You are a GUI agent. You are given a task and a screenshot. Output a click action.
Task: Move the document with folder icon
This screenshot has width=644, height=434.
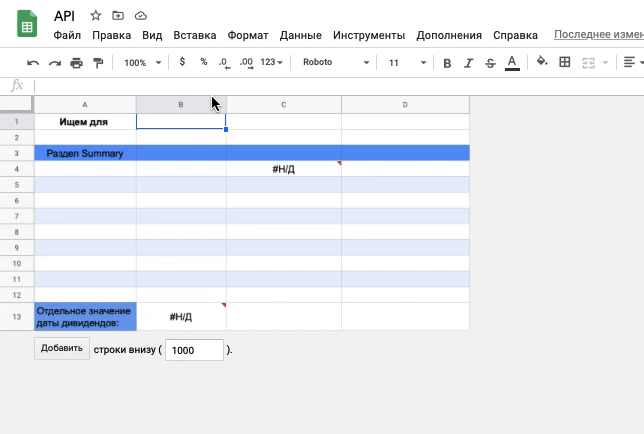[118, 16]
